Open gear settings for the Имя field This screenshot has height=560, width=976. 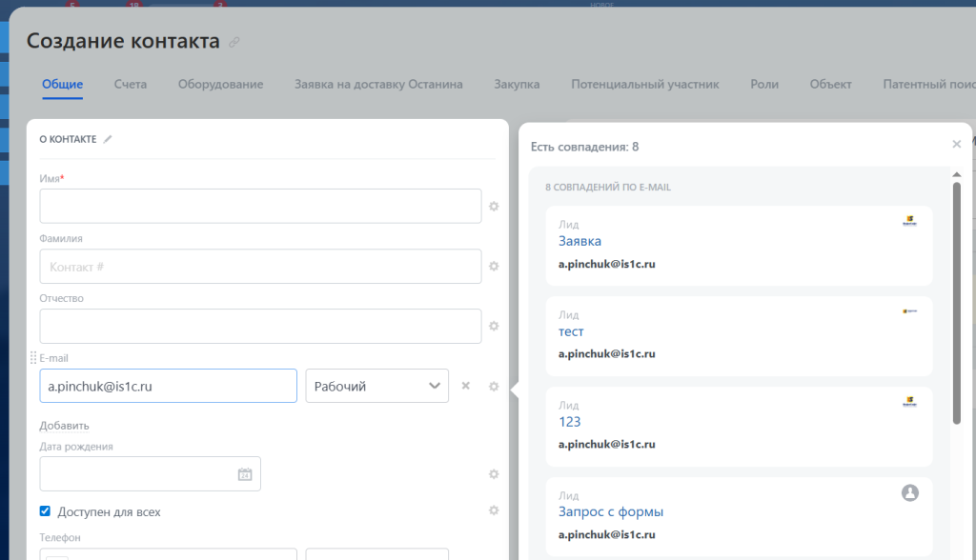494,206
